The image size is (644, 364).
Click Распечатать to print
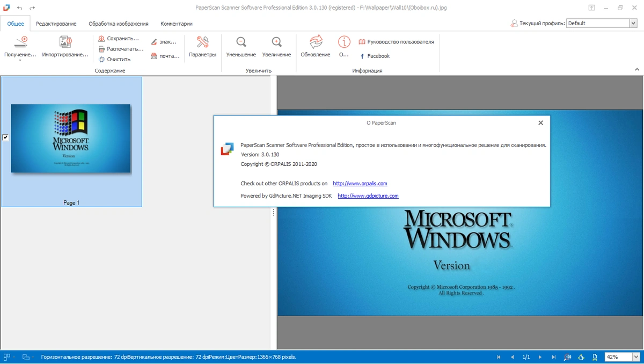[x=121, y=49]
